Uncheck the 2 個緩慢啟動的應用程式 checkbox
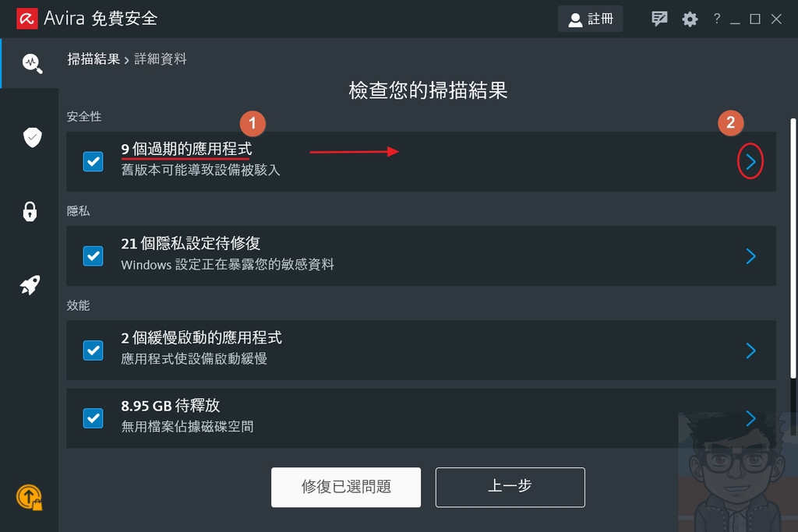Image resolution: width=798 pixels, height=532 pixels. click(x=94, y=351)
